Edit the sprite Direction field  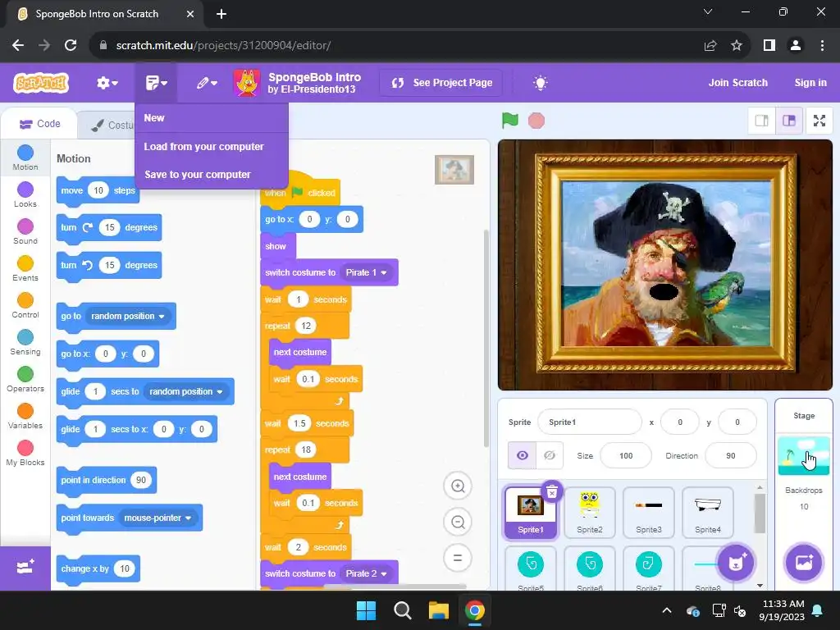point(731,456)
